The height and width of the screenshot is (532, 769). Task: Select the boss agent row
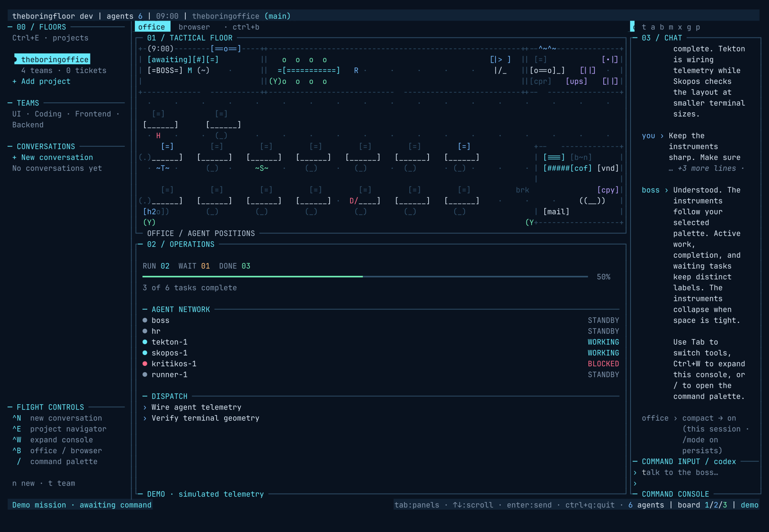381,320
